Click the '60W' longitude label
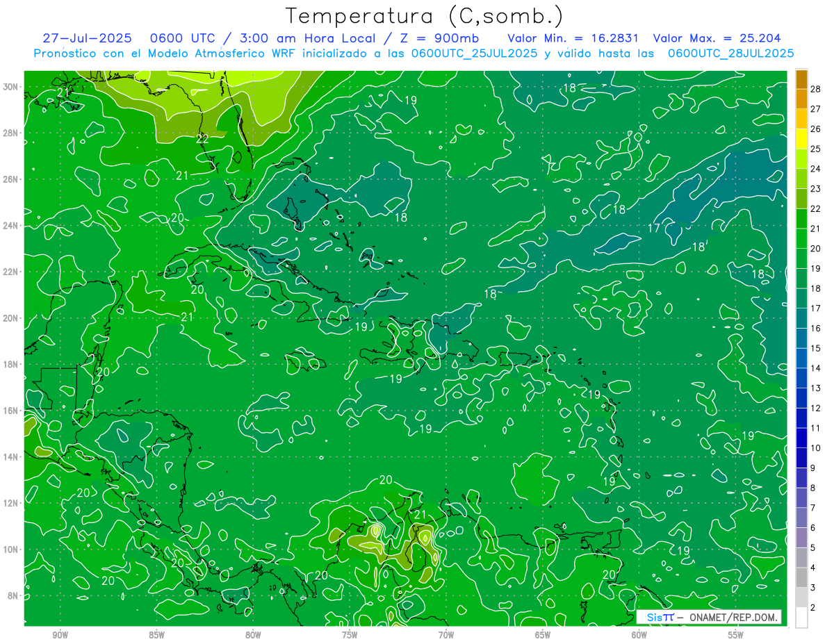834x644 pixels. [x=639, y=635]
